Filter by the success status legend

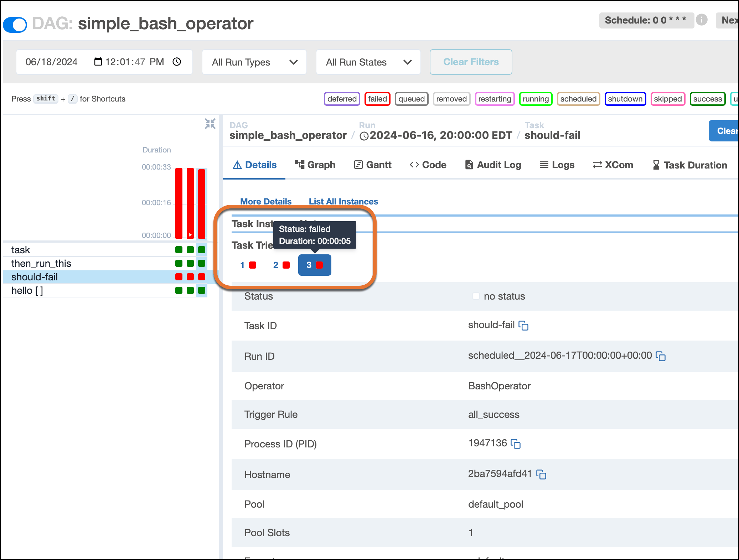pos(707,99)
